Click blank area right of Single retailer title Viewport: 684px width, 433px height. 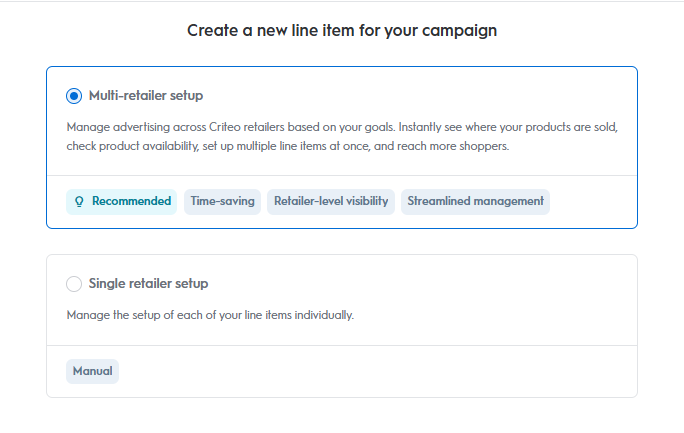click(x=420, y=284)
